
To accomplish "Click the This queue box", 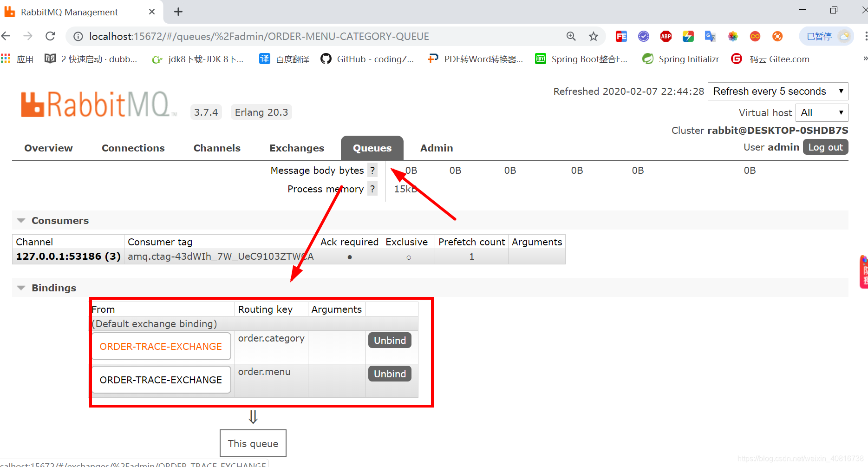I will pyautogui.click(x=253, y=443).
